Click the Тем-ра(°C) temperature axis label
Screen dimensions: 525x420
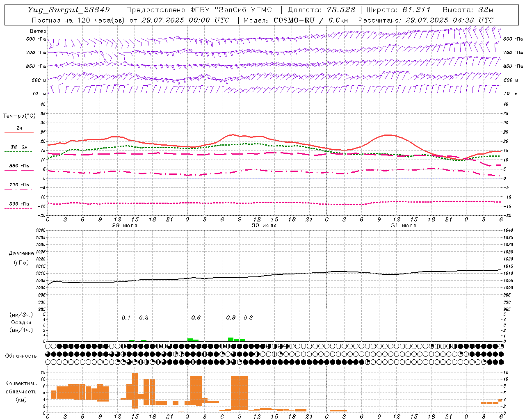coord(19,116)
